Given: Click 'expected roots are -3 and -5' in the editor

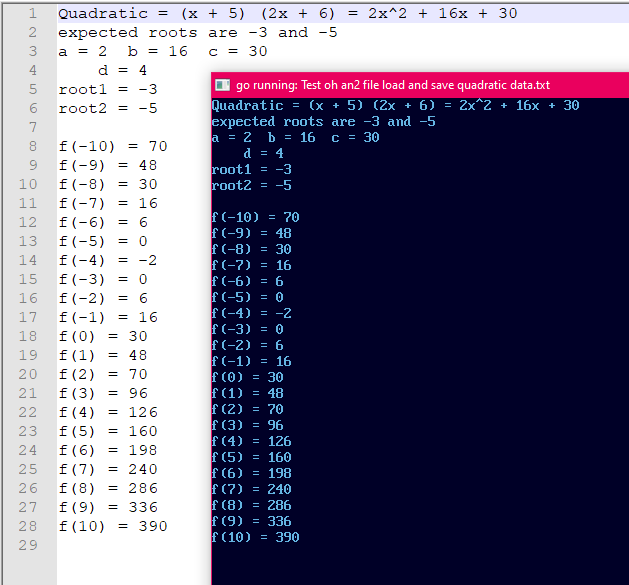Looking at the screenshot, I should 198,32.
